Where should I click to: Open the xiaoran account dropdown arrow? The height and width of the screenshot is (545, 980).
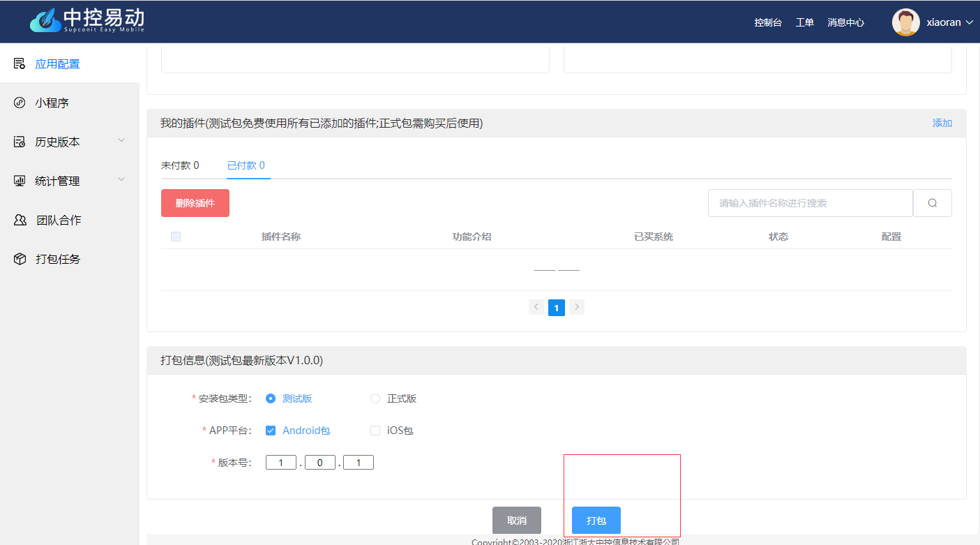click(x=969, y=22)
